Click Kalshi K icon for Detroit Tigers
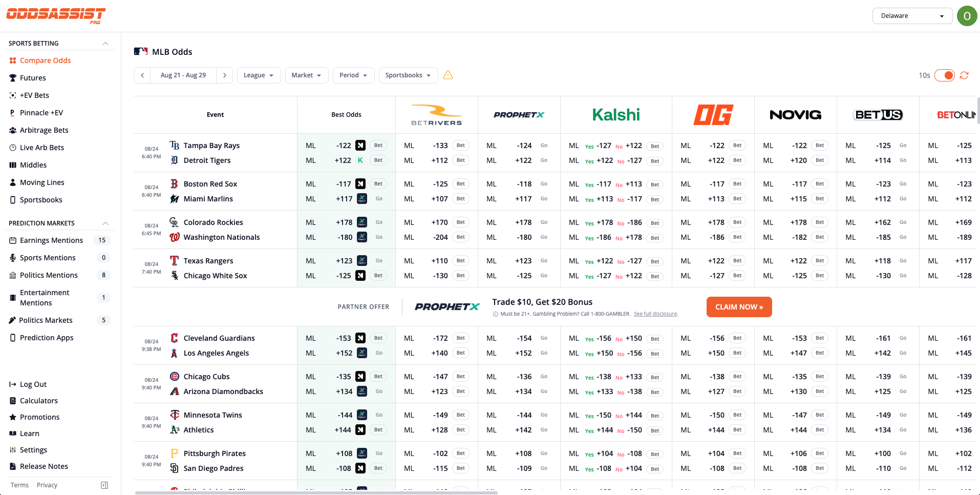The height and width of the screenshot is (495, 980). click(360, 160)
